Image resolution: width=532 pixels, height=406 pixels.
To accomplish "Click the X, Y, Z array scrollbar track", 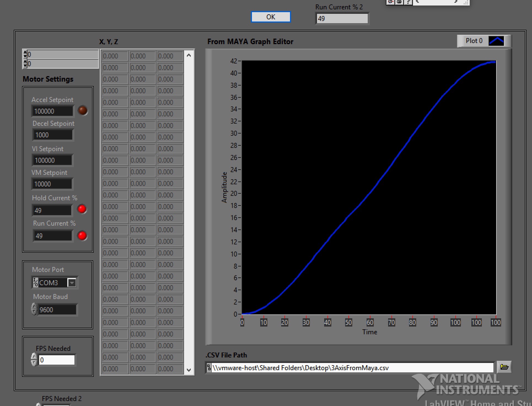I will (189, 213).
